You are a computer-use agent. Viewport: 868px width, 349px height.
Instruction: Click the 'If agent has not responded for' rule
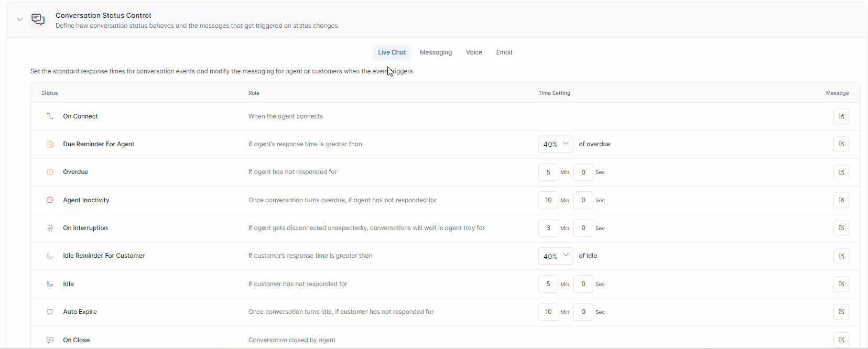click(292, 172)
